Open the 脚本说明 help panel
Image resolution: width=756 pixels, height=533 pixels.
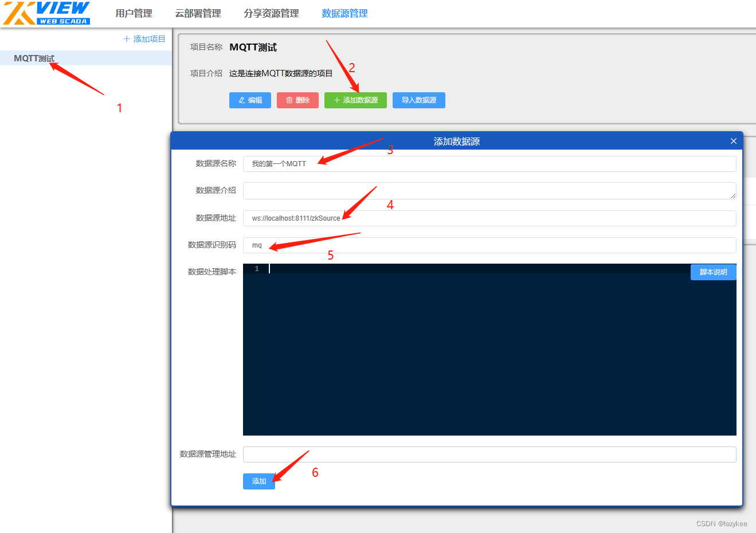(713, 272)
